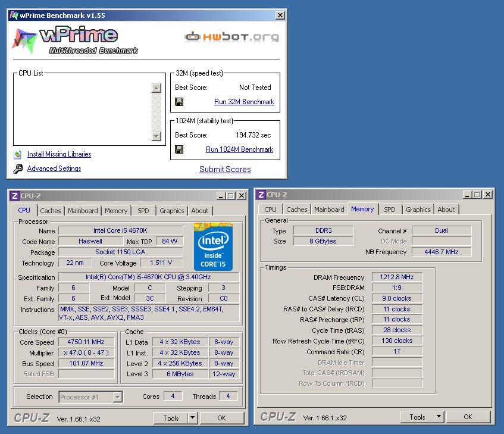The image size is (504, 434).
Task: Minimize the left CPU-Z window
Action: (x=221, y=196)
